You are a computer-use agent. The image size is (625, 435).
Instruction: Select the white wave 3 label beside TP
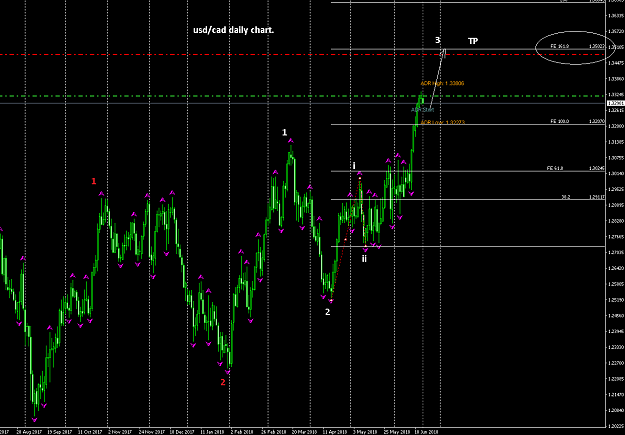point(438,40)
